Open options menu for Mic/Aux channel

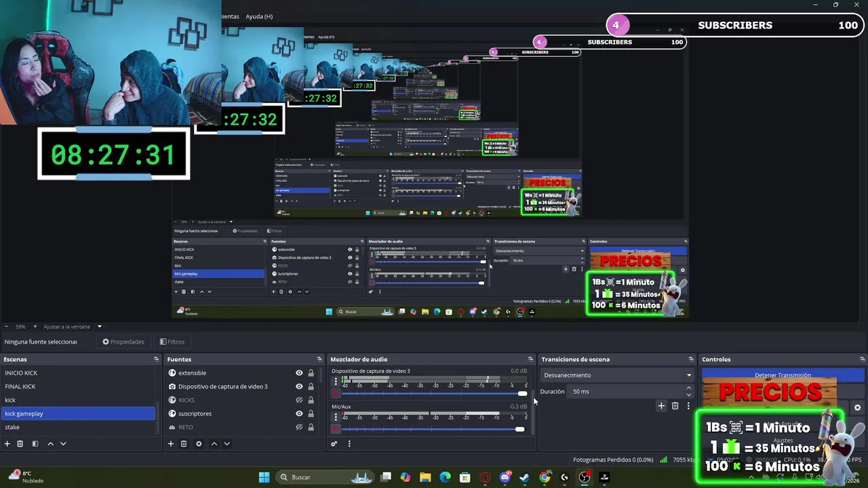click(335, 418)
